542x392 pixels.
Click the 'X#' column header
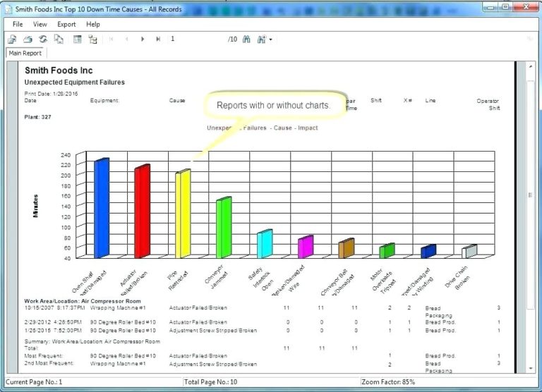(407, 101)
